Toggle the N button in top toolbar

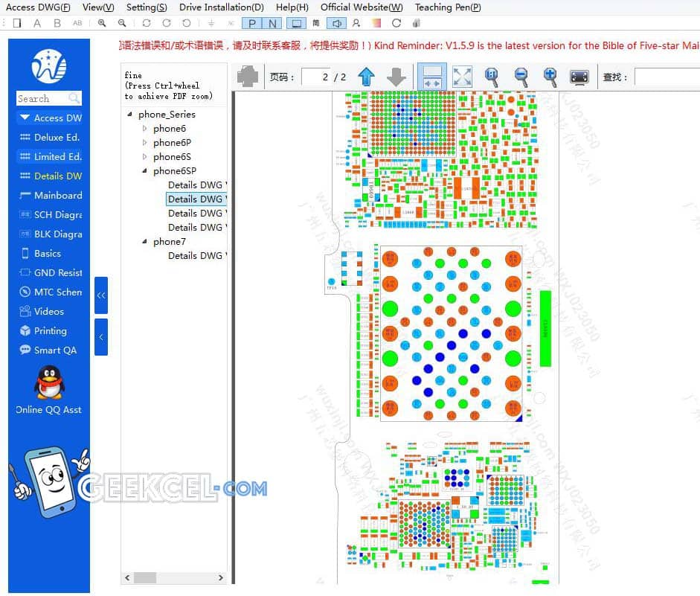[x=273, y=24]
